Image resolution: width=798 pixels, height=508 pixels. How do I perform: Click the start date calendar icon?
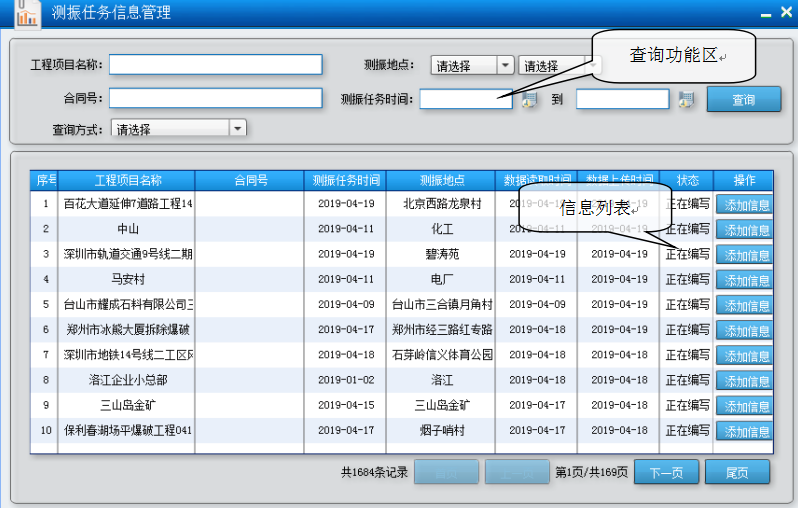point(529,99)
